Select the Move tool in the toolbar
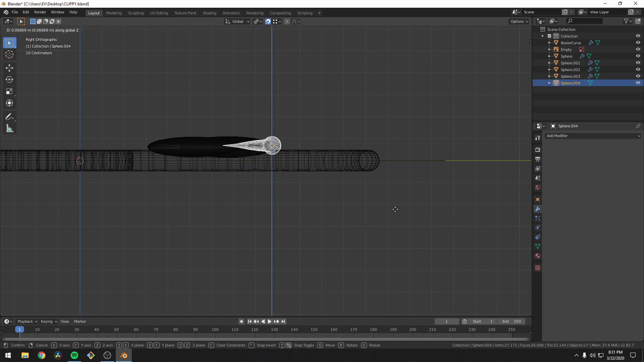Image resolution: width=644 pixels, height=362 pixels. pos(9,68)
